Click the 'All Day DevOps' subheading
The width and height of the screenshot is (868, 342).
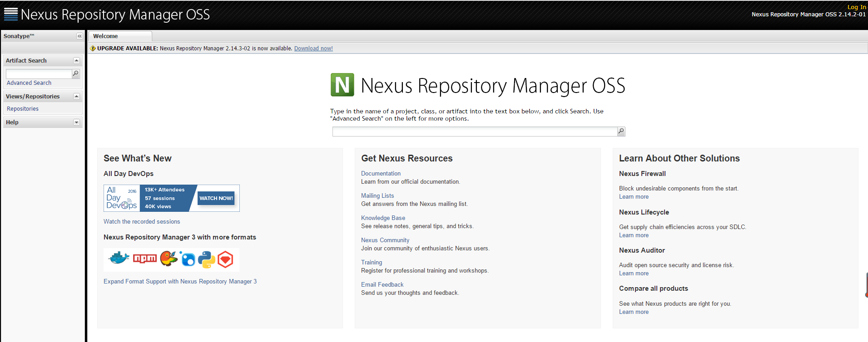coord(129,174)
